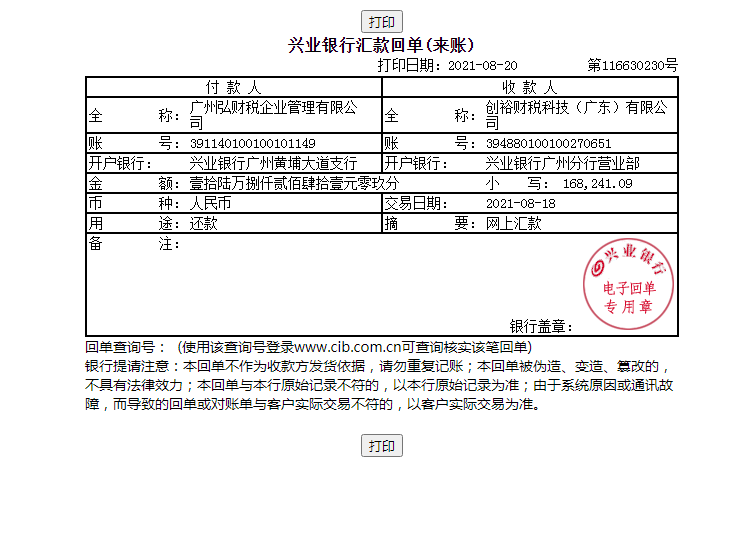Select amount in words 壹拾陆万捌仟贰佰肆拾壹元零玖分
The height and width of the screenshot is (544, 753).
294,183
